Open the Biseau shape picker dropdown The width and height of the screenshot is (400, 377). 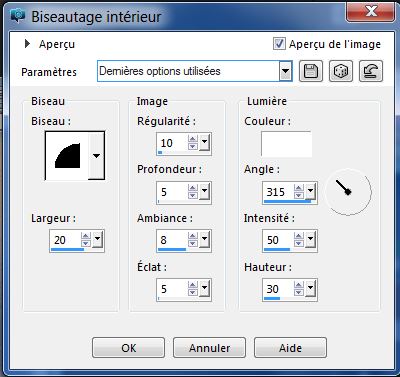[96, 156]
